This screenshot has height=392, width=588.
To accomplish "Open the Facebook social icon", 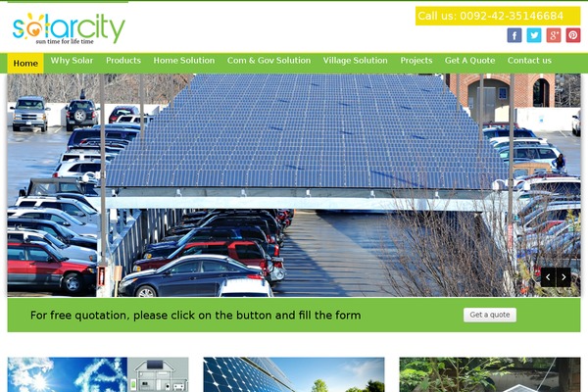I will point(514,35).
